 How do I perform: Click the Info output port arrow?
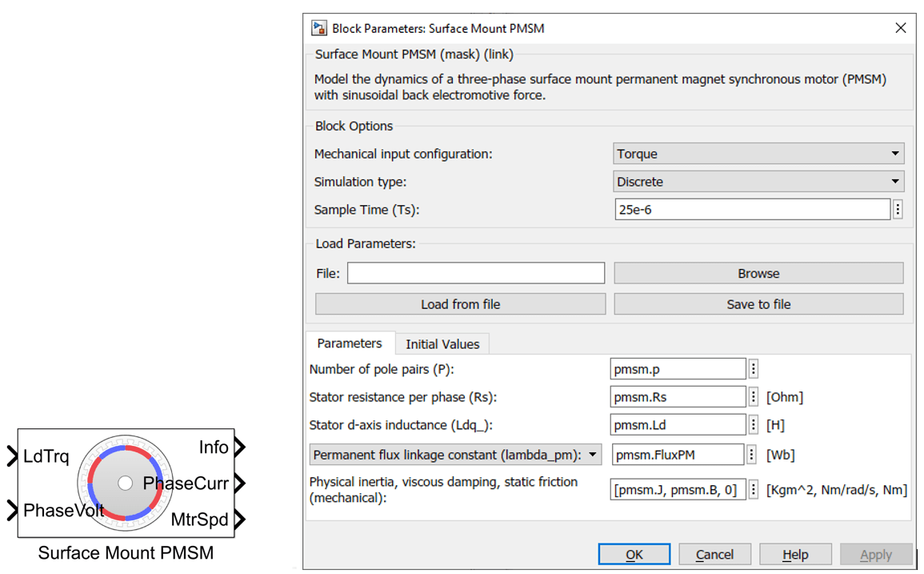(239, 448)
